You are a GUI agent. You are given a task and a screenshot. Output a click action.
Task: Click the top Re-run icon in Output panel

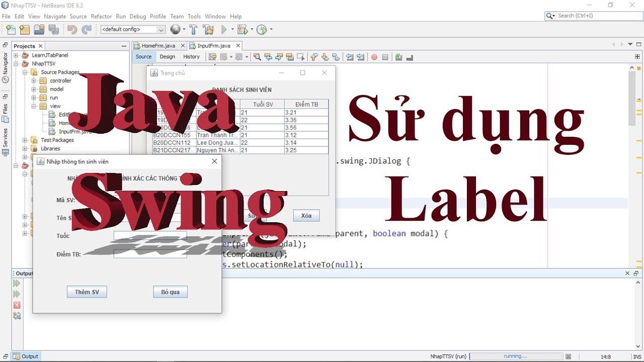[17, 284]
